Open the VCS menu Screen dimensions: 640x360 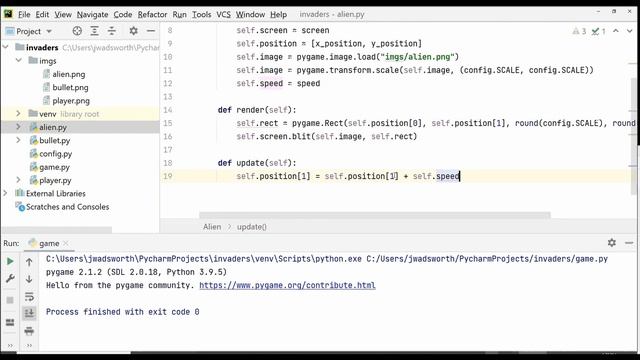pos(223,14)
